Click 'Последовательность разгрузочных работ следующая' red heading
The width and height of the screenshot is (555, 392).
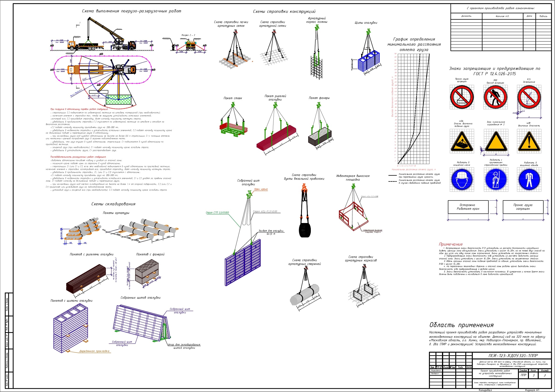pos(78,157)
